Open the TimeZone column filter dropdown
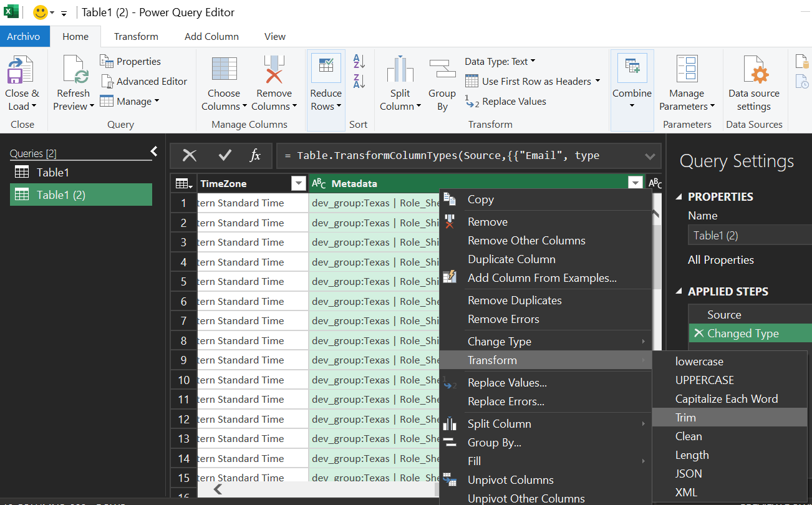812x505 pixels. pos(299,183)
